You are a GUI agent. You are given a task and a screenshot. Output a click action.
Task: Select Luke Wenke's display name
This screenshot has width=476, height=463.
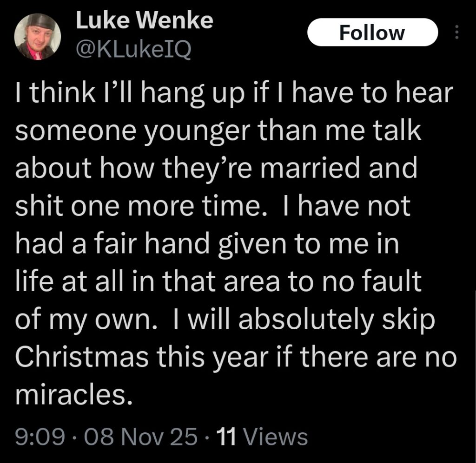[x=145, y=20]
